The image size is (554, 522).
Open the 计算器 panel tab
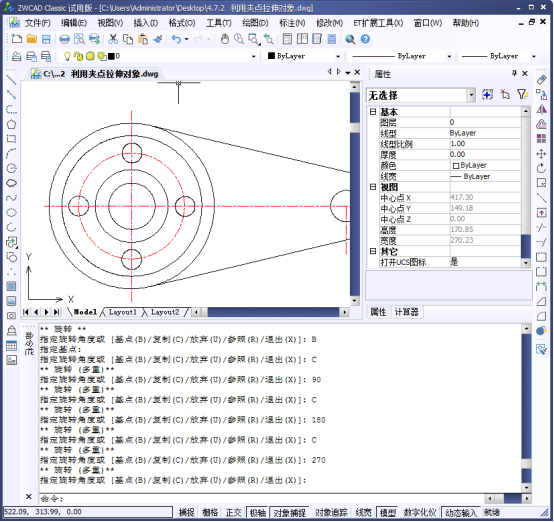407,312
